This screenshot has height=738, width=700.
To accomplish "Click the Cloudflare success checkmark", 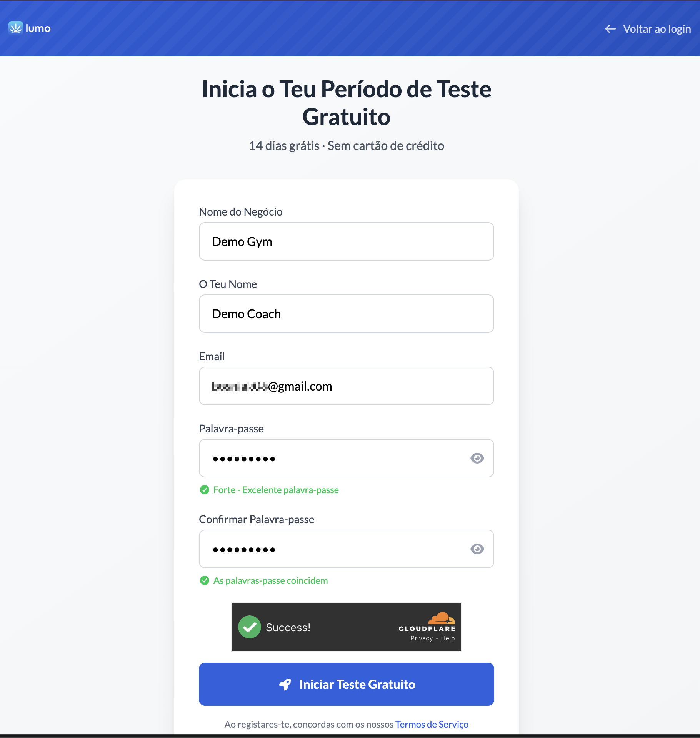I will (250, 627).
